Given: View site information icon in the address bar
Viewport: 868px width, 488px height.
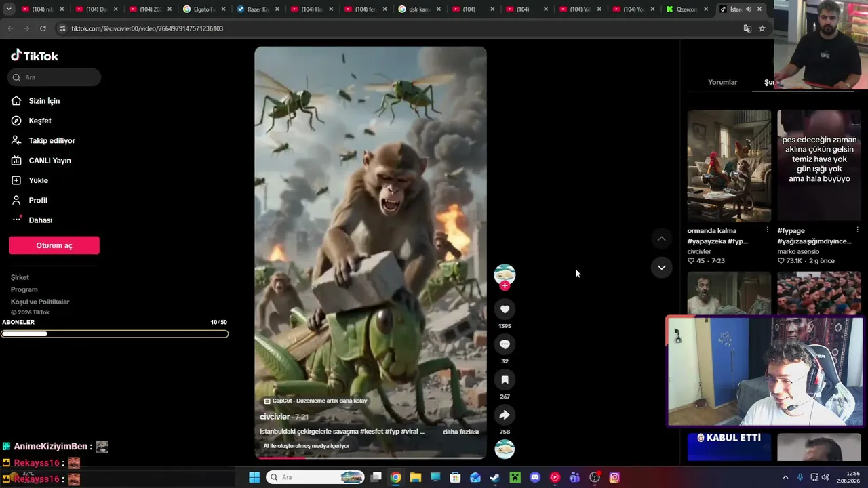Looking at the screenshot, I should point(62,28).
